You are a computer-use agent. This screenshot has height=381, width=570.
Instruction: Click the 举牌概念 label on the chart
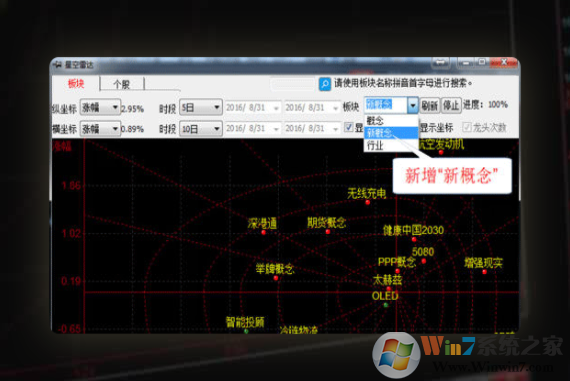tap(274, 269)
